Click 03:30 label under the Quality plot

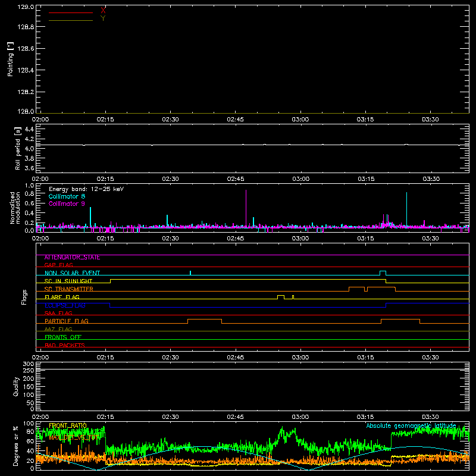click(x=430, y=417)
